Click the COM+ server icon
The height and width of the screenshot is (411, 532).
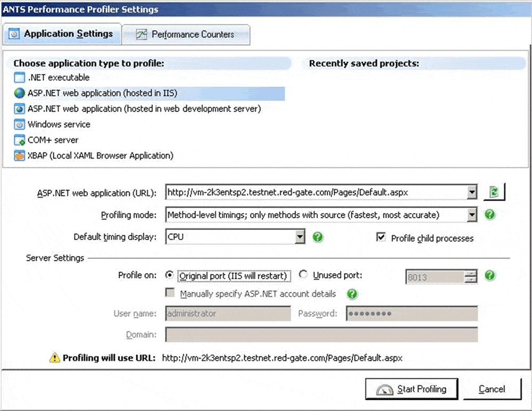pyautogui.click(x=19, y=140)
